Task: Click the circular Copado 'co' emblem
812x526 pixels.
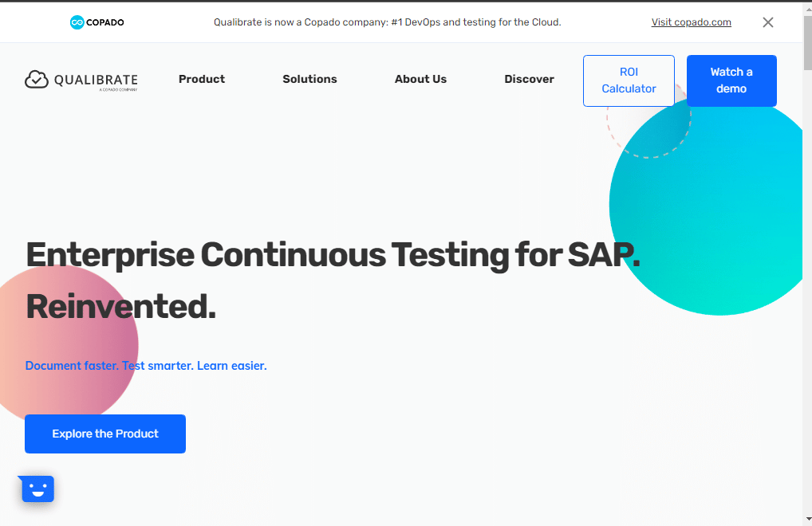Action: coord(77,22)
